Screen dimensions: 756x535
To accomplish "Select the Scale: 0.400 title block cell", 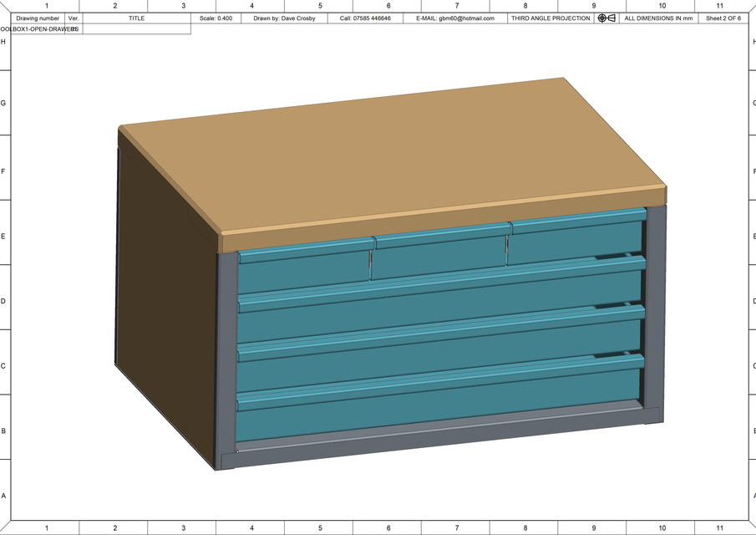I will pyautogui.click(x=216, y=18).
